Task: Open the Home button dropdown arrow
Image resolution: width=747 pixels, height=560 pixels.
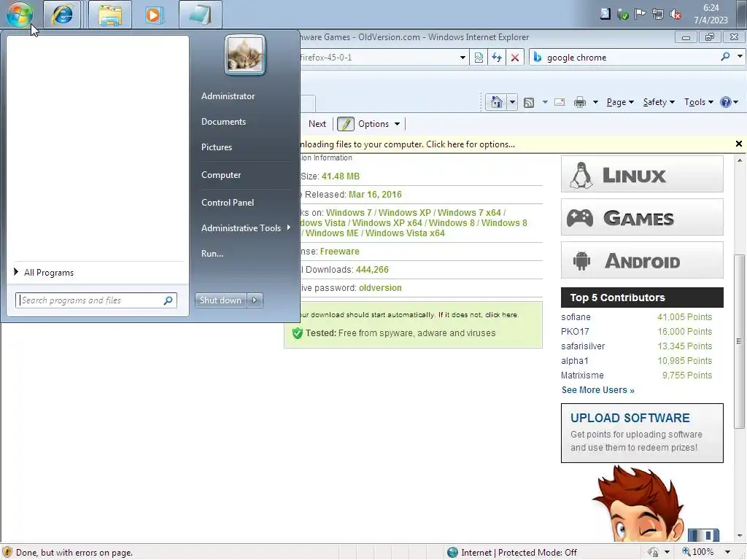Action: click(x=512, y=102)
